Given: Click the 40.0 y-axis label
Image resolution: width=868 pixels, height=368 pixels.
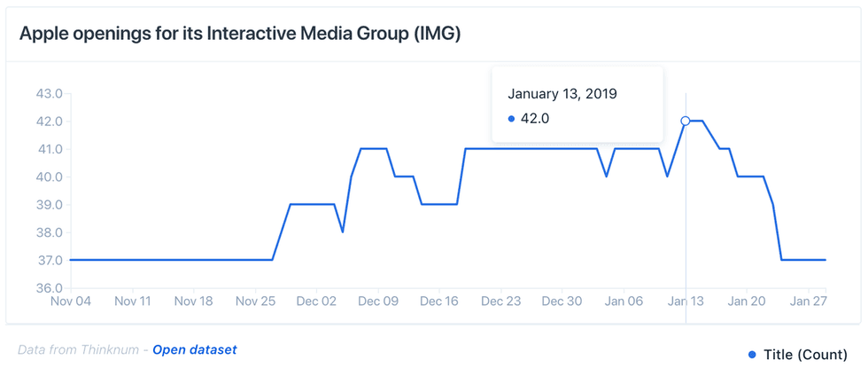Looking at the screenshot, I should point(47,176).
